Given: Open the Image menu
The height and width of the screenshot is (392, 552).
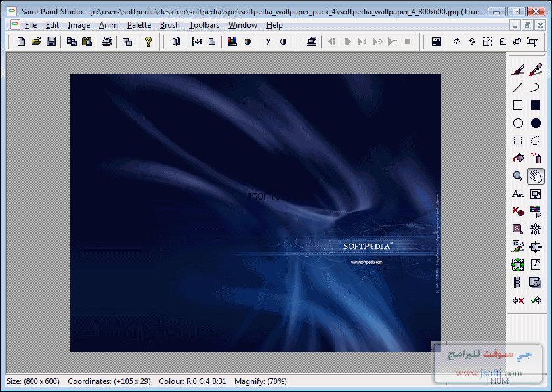Looking at the screenshot, I should 79,25.
